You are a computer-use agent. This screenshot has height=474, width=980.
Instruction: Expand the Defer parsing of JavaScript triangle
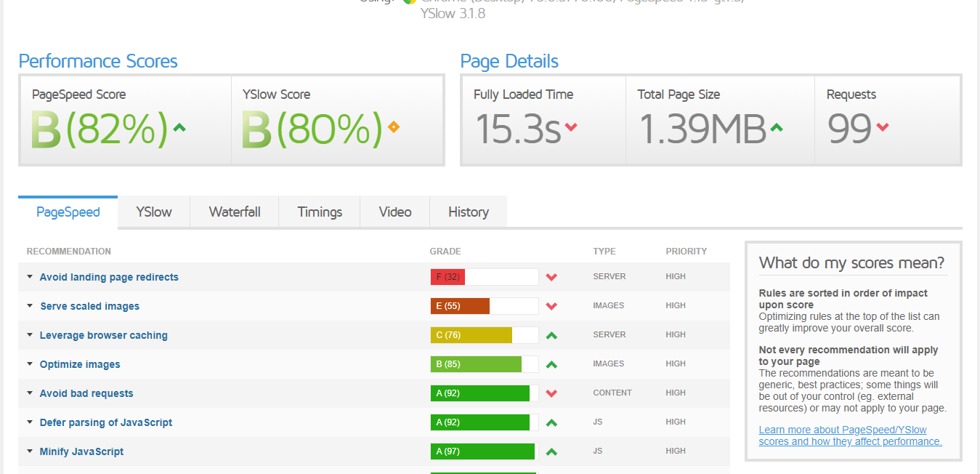(30, 422)
